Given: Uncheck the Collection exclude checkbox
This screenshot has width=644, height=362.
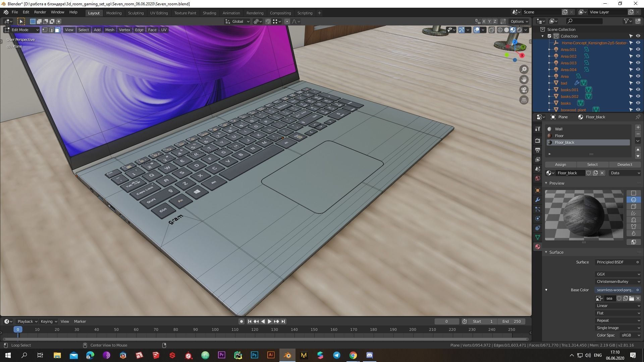Looking at the screenshot, I should pos(549,36).
